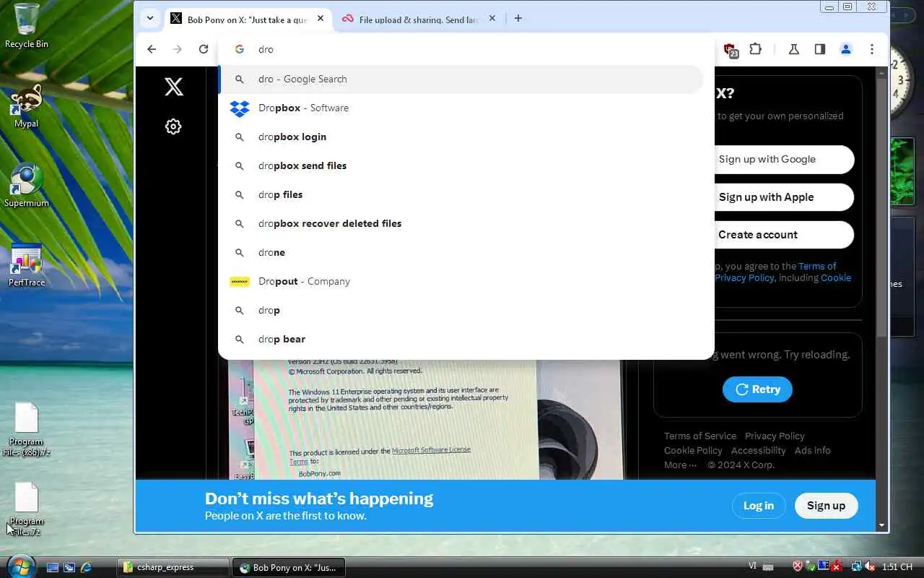Open the Extensions puzzle icon
The width and height of the screenshot is (924, 578).
[x=755, y=49]
